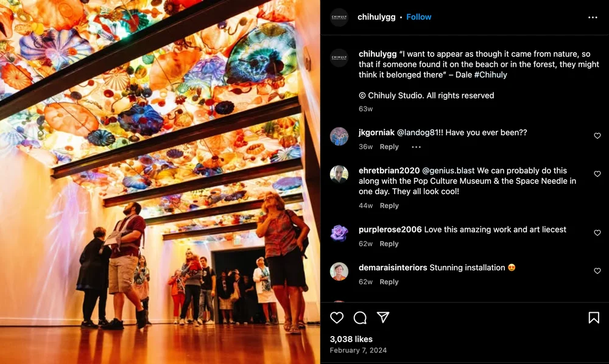Open the comment bubble icon

(x=360, y=317)
